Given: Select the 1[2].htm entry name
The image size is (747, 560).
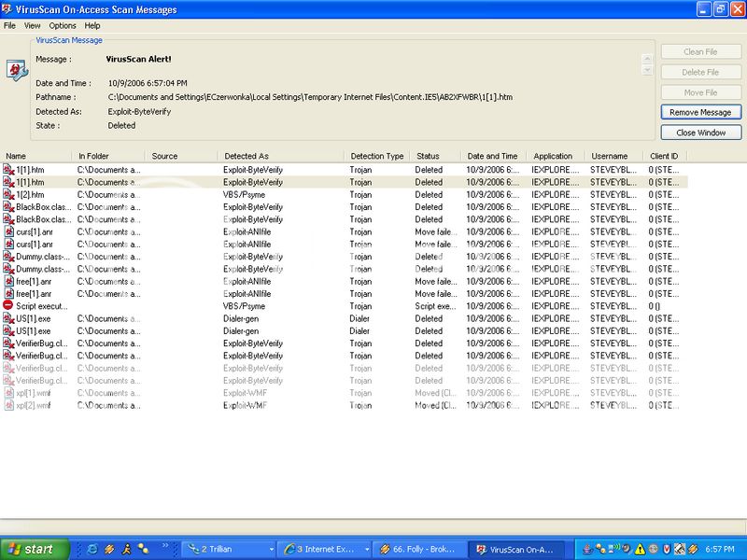Looking at the screenshot, I should pos(30,195).
